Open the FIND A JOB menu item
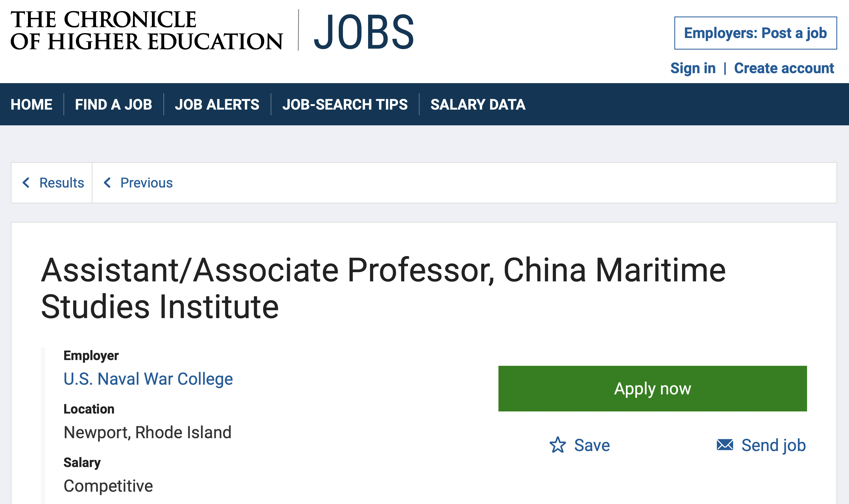Viewport: 849px width, 504px height. coord(114,105)
